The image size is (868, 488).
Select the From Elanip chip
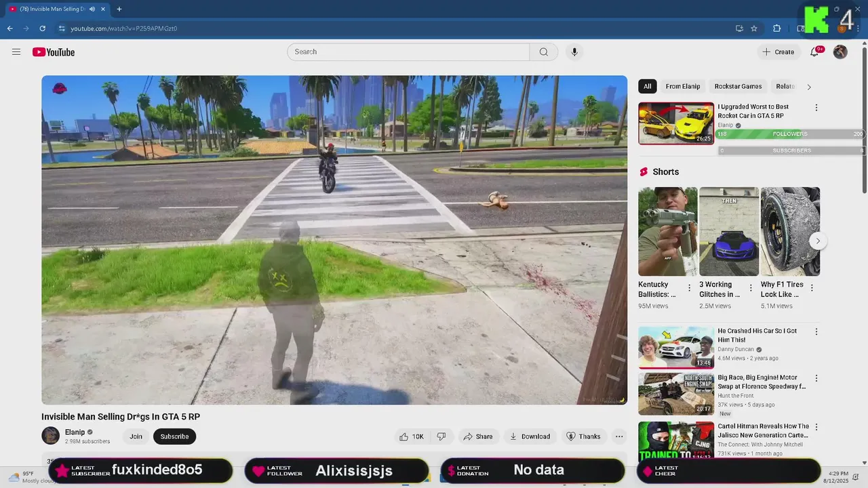pyautogui.click(x=683, y=87)
